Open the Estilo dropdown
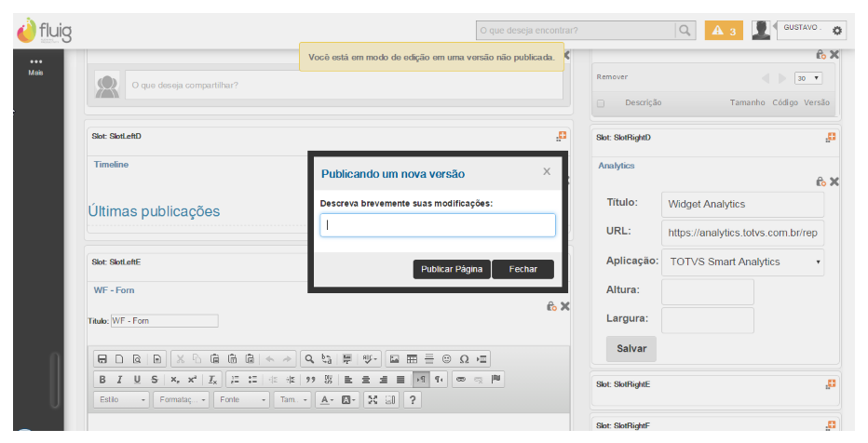The image size is (868, 443). 122,400
